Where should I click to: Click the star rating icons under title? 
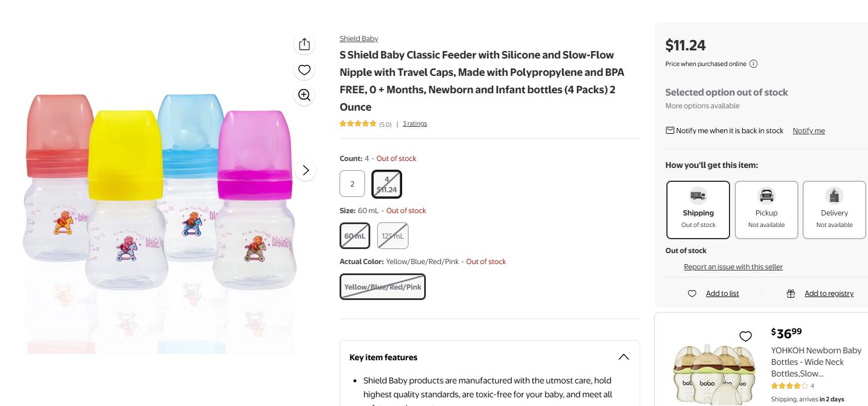[x=358, y=123]
